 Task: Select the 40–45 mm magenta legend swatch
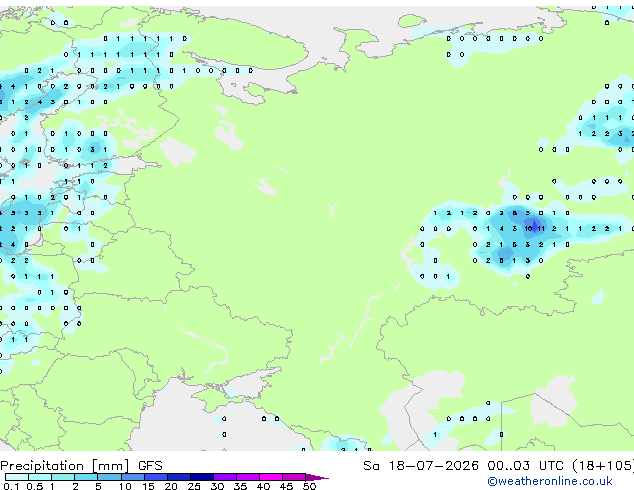point(271,477)
